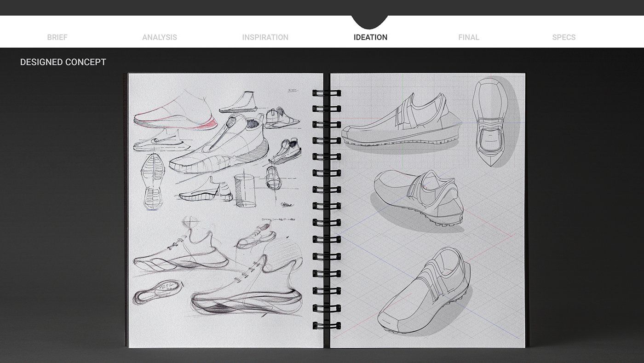Click the DESIGNED CONCEPT heading
The height and width of the screenshot is (363, 644).
coord(63,62)
